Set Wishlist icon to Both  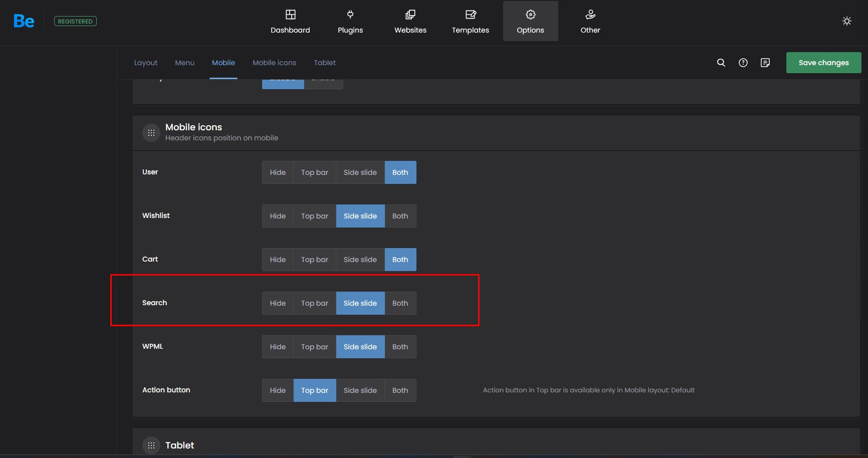point(400,216)
